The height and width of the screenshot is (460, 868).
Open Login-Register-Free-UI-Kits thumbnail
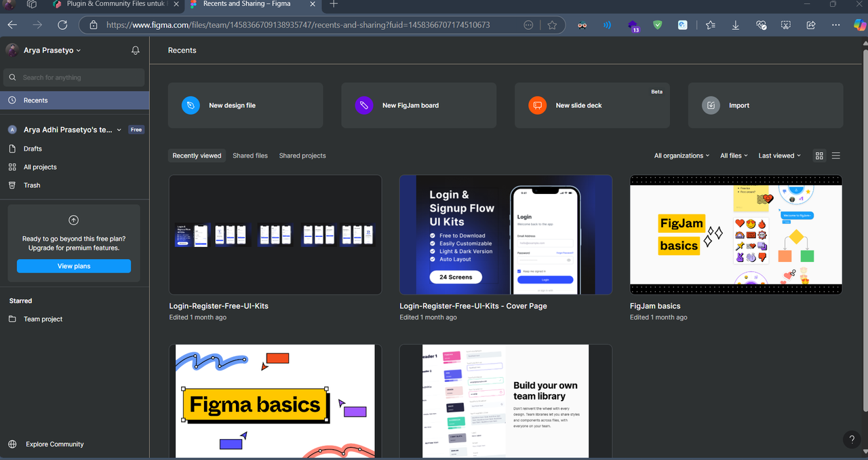pyautogui.click(x=275, y=235)
